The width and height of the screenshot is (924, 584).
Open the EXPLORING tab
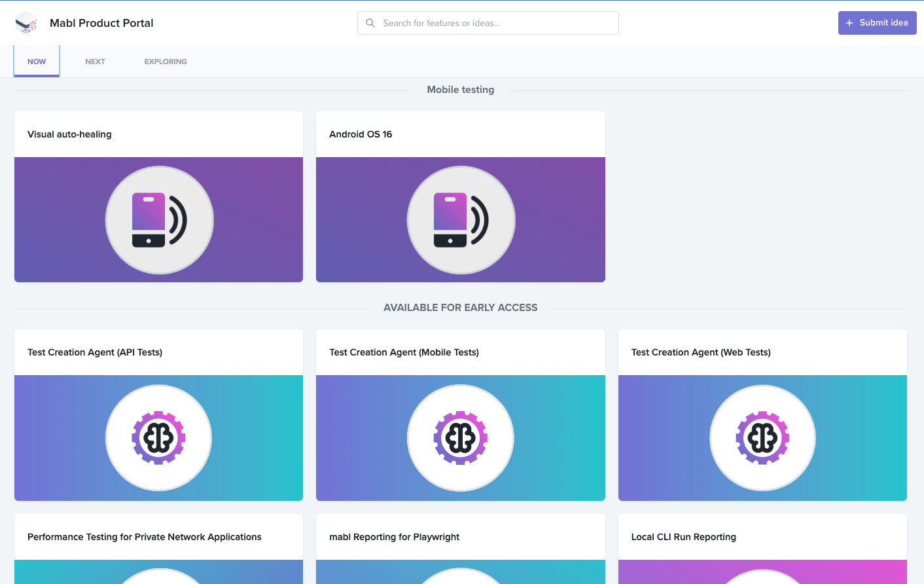tap(165, 61)
